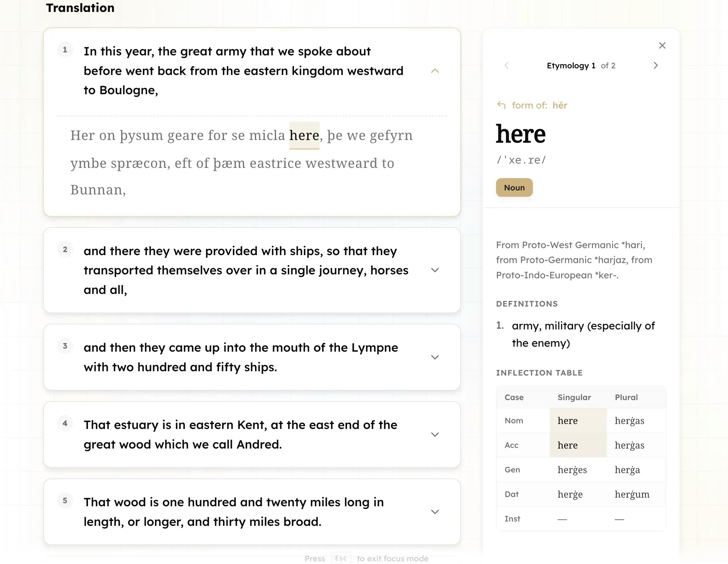
Task: Select sentence number 2 badge
Action: pos(65,249)
